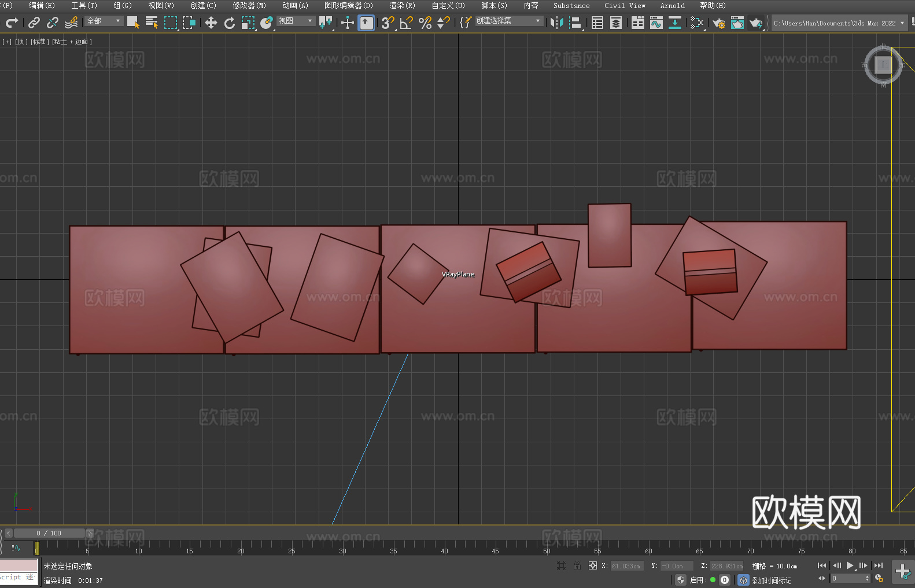
Task: Toggle the 3D Snaps button
Action: pos(388,23)
